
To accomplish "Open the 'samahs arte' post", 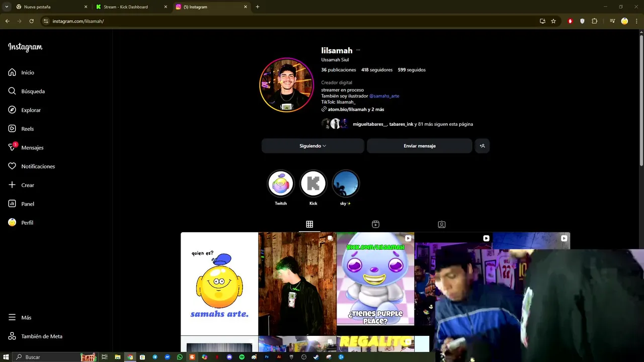I will pyautogui.click(x=219, y=284).
